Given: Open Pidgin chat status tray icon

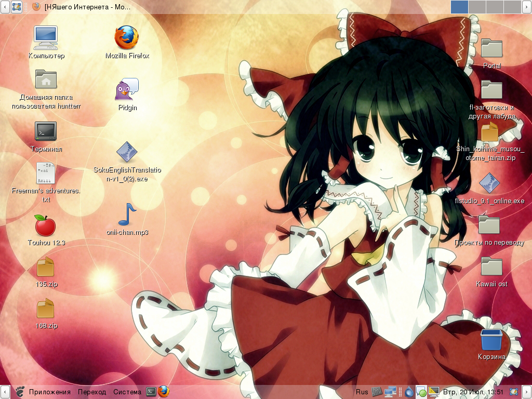Looking at the screenshot, I should tap(421, 392).
